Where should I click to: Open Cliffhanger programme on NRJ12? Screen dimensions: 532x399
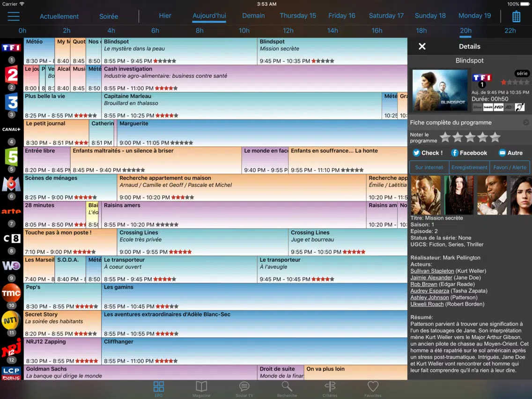pos(254,351)
